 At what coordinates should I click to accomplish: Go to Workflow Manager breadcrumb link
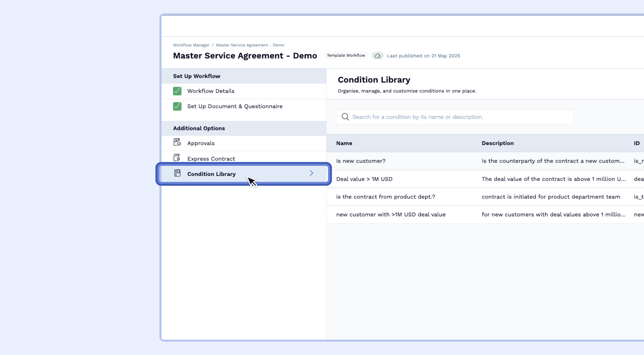click(191, 45)
